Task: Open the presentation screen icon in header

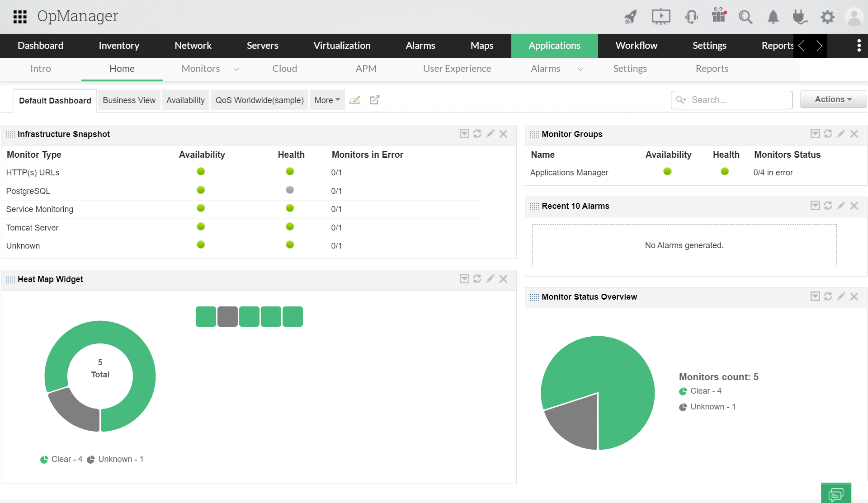Action: coord(660,17)
